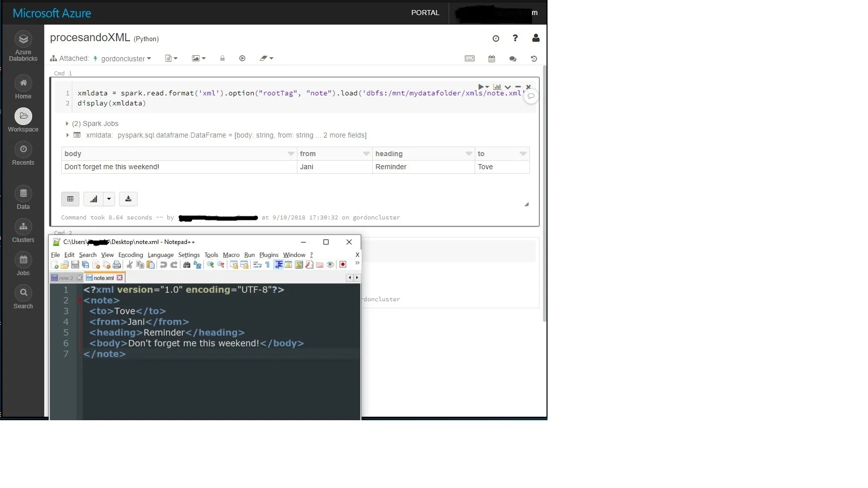Click the notebook permissions lock icon

tap(223, 58)
